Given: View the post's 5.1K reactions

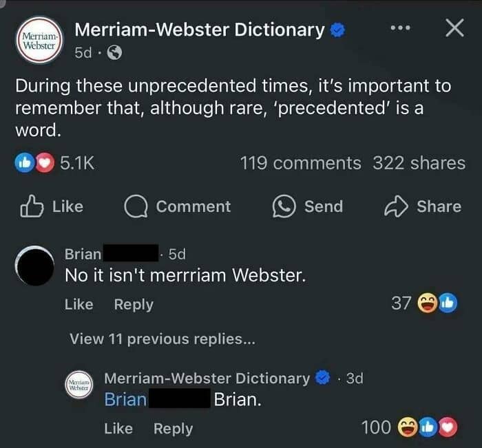Looking at the screenshot, I should pos(54,163).
